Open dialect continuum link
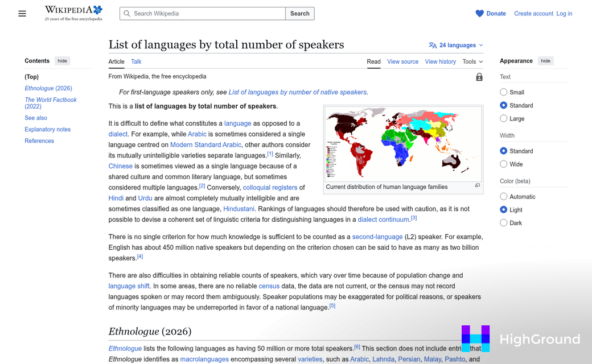The width and height of the screenshot is (592, 364). pyautogui.click(x=383, y=220)
